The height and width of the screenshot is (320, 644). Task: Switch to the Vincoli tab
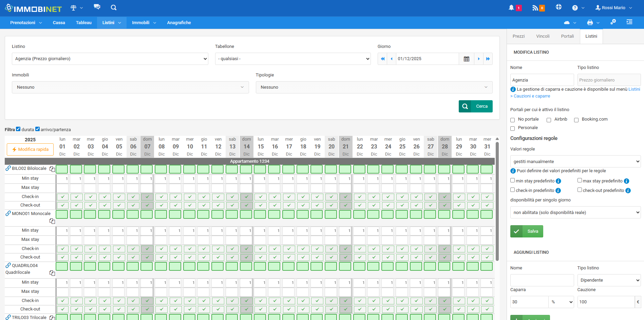[543, 36]
